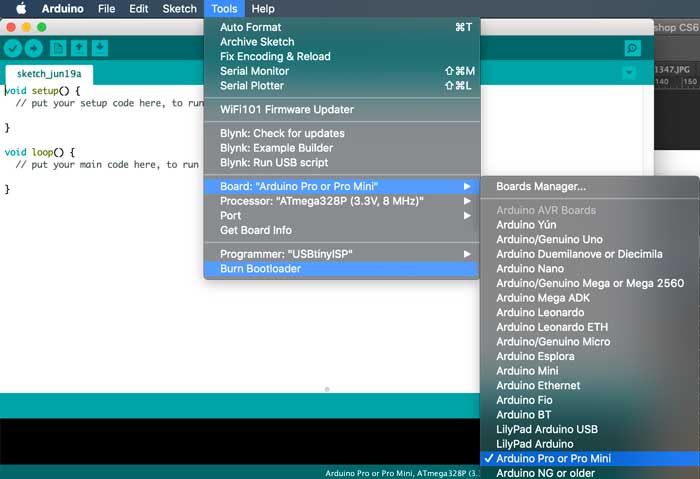
Task: Launch WiFi101 Firmware Updater
Action: point(342,109)
